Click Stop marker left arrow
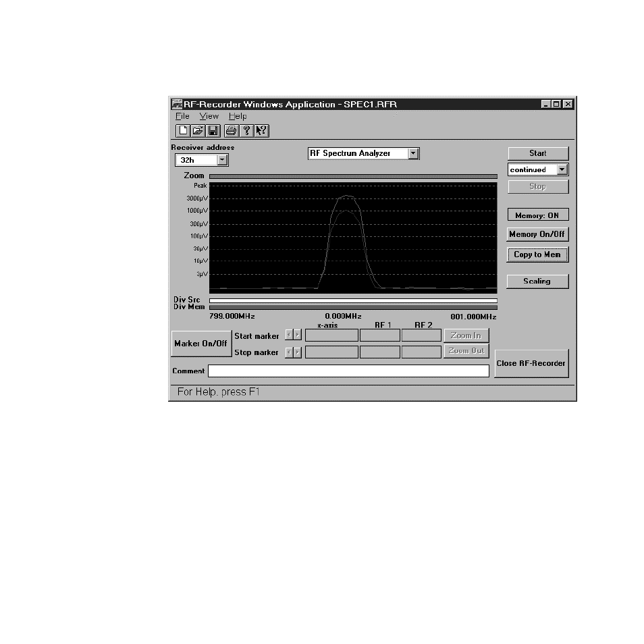 point(289,352)
